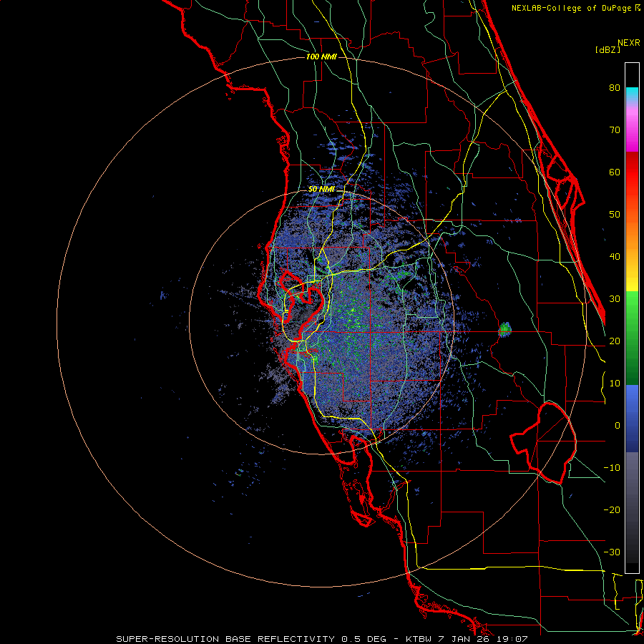This screenshot has height=644, width=644.
Task: Click the gray segment of the color bar
Action: (x=632, y=507)
